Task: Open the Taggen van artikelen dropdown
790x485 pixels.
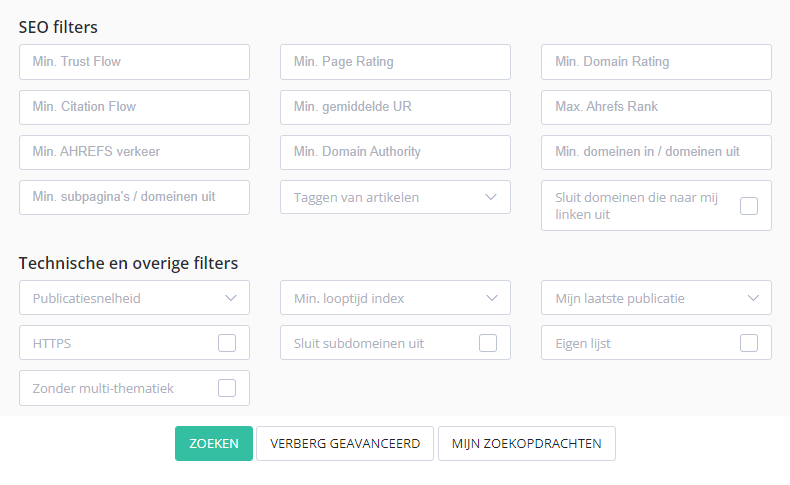Action: point(396,197)
